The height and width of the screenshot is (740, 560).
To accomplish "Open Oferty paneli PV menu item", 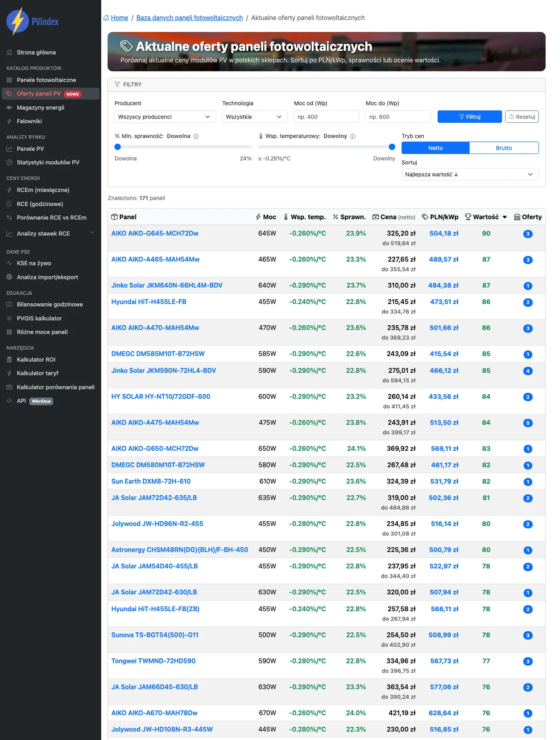I will point(50,94).
